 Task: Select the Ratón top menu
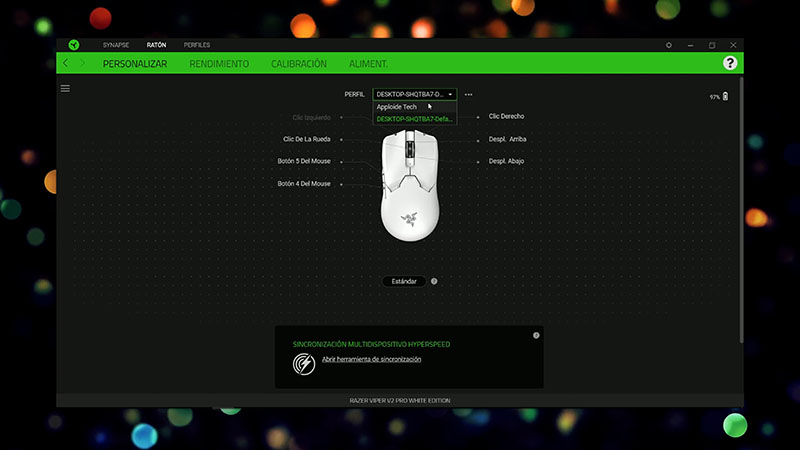(x=156, y=45)
